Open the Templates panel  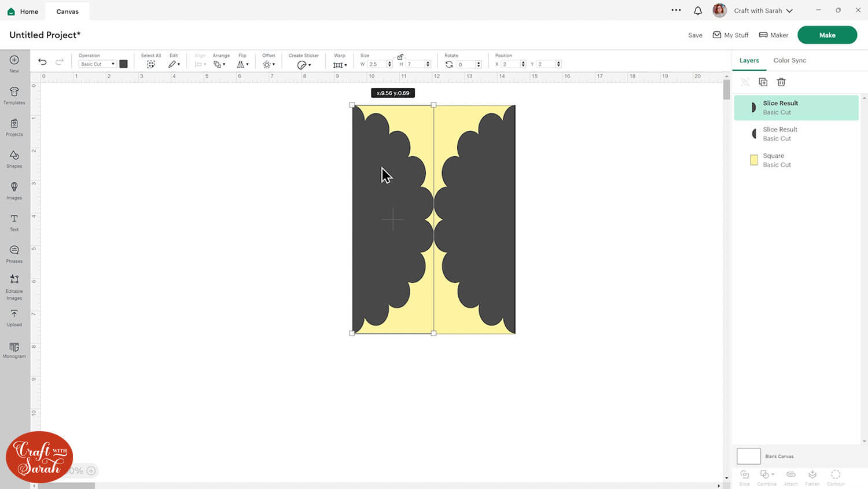pyautogui.click(x=14, y=95)
